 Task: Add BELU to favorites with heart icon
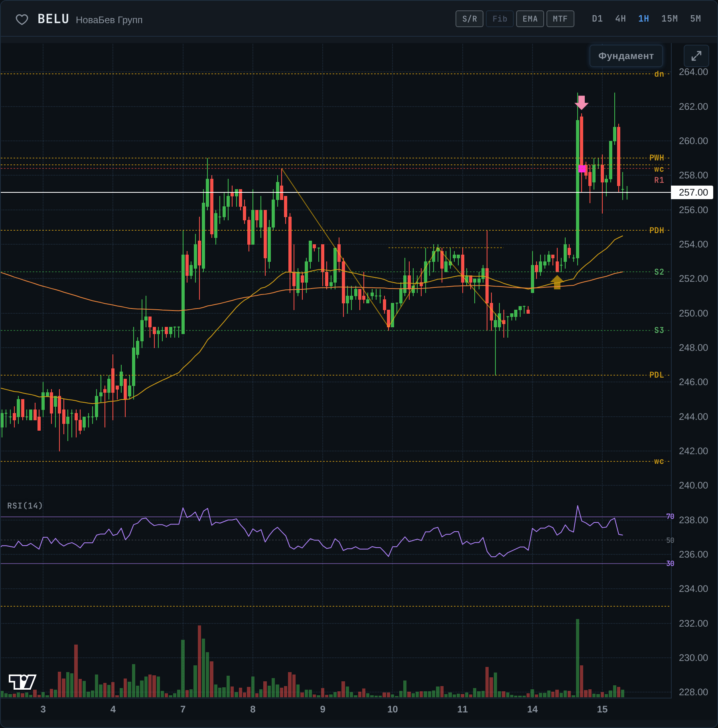[x=22, y=20]
